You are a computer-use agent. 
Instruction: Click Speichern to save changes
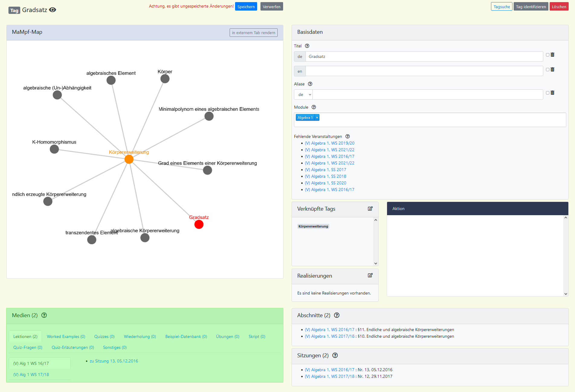click(x=246, y=7)
